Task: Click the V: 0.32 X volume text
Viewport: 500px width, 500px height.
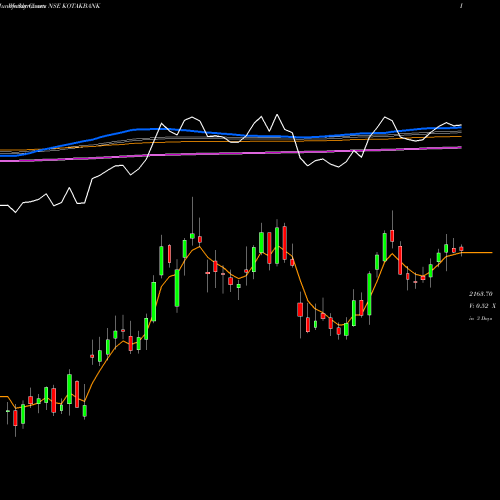Action: (482, 306)
